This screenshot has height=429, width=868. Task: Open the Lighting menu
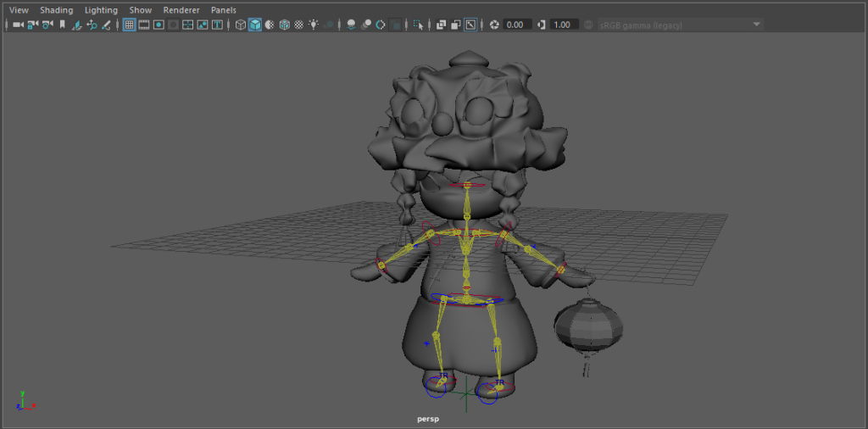click(x=101, y=10)
